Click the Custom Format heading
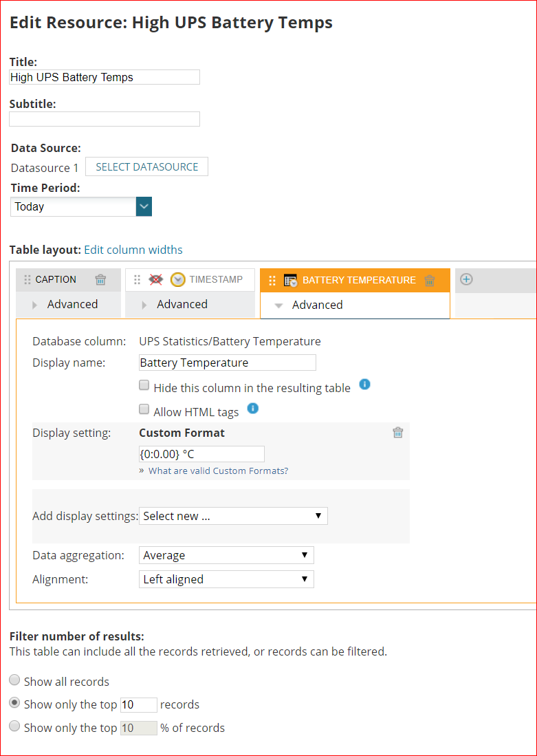 coord(182,433)
